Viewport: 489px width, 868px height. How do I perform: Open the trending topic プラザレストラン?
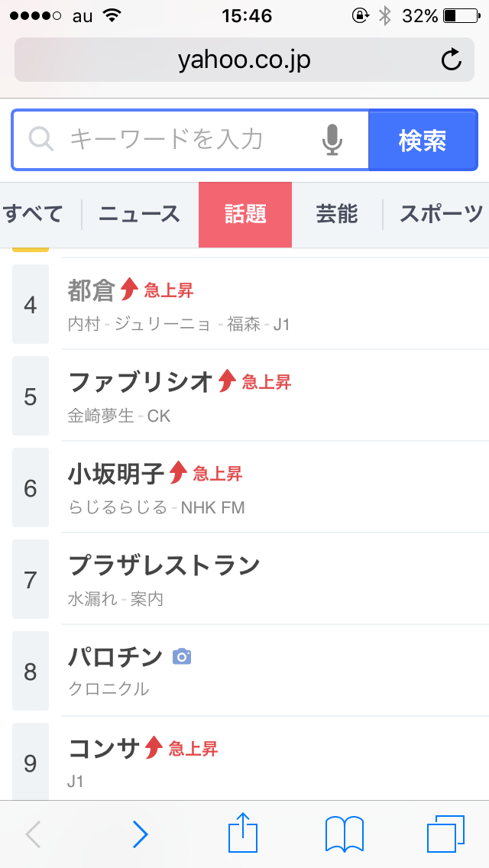(164, 565)
